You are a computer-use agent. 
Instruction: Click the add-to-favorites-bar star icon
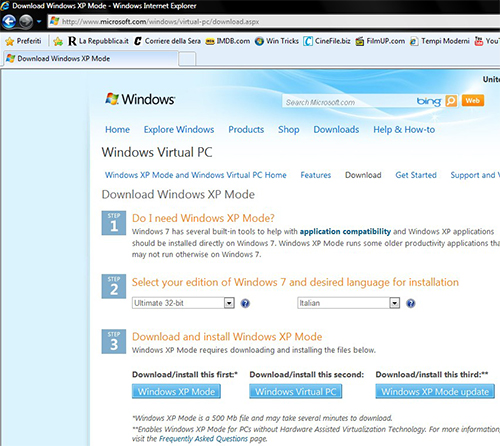(58, 41)
